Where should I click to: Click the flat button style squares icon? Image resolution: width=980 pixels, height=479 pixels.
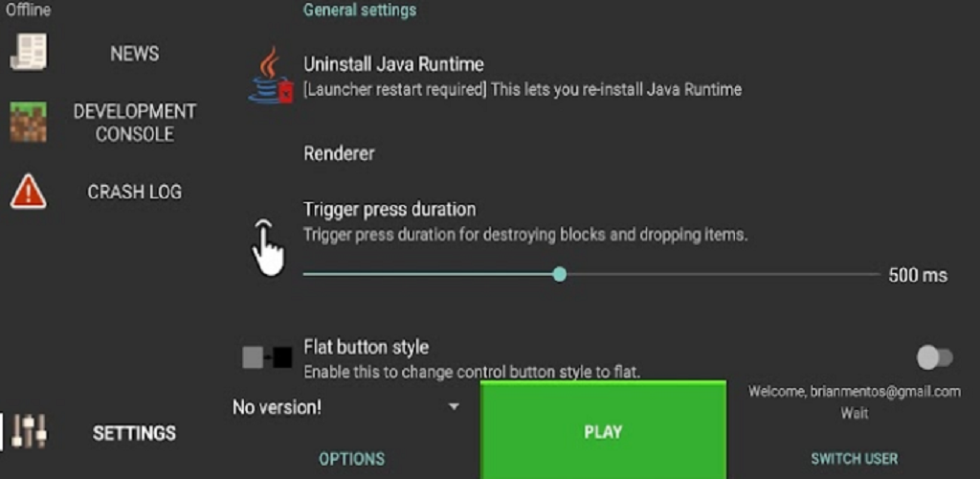pos(267,357)
